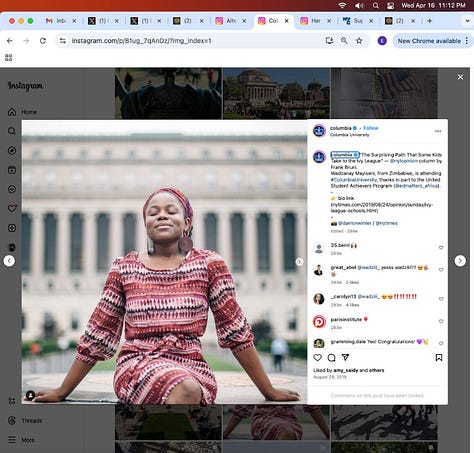The width and height of the screenshot is (474, 453).
Task: Open the columbia profile picture in header
Action: [319, 131]
